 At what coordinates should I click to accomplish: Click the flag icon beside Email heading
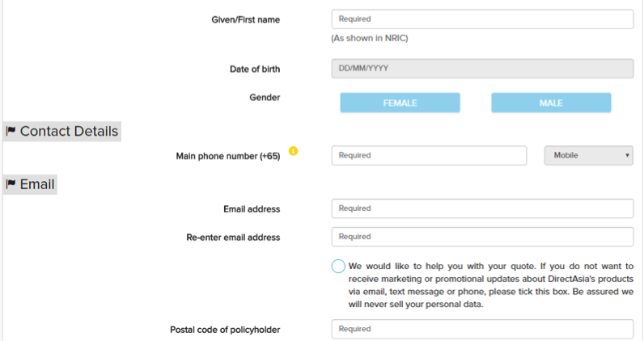(11, 185)
